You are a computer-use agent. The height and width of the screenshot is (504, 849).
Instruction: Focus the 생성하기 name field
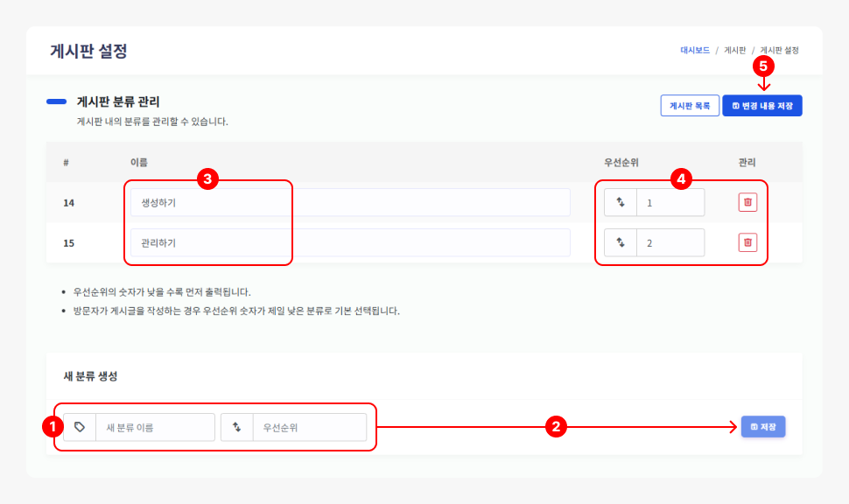(350, 203)
